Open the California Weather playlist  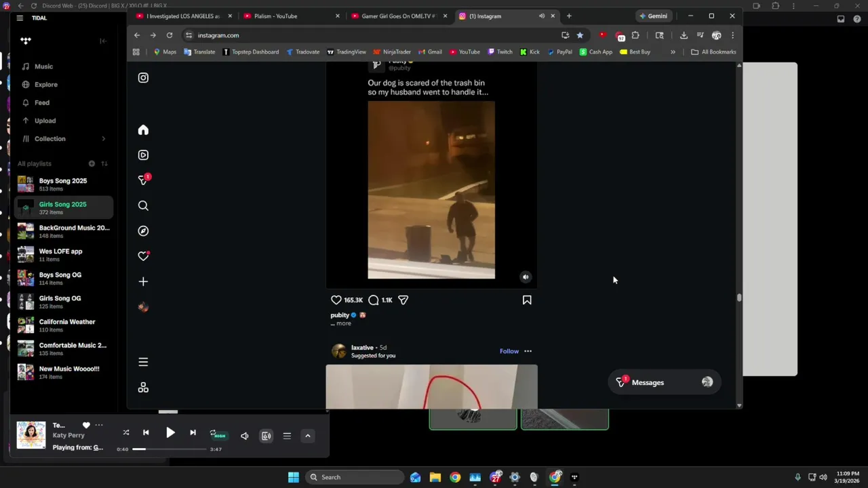pyautogui.click(x=63, y=325)
